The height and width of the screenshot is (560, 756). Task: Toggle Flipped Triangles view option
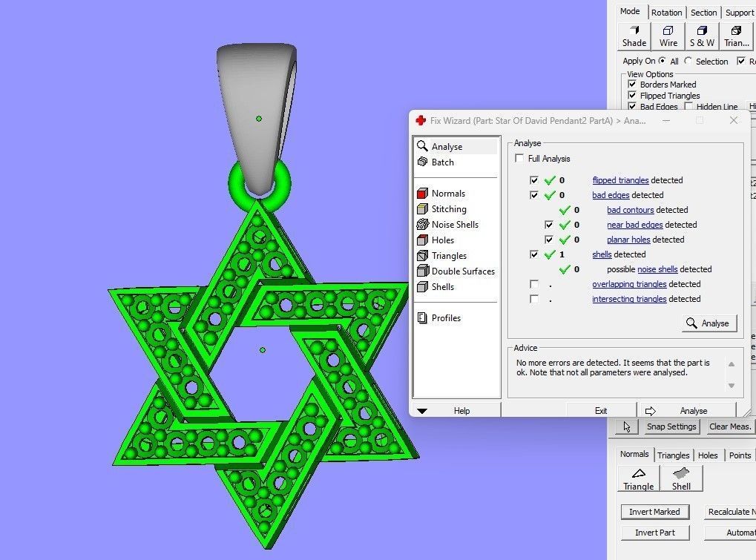(632, 96)
